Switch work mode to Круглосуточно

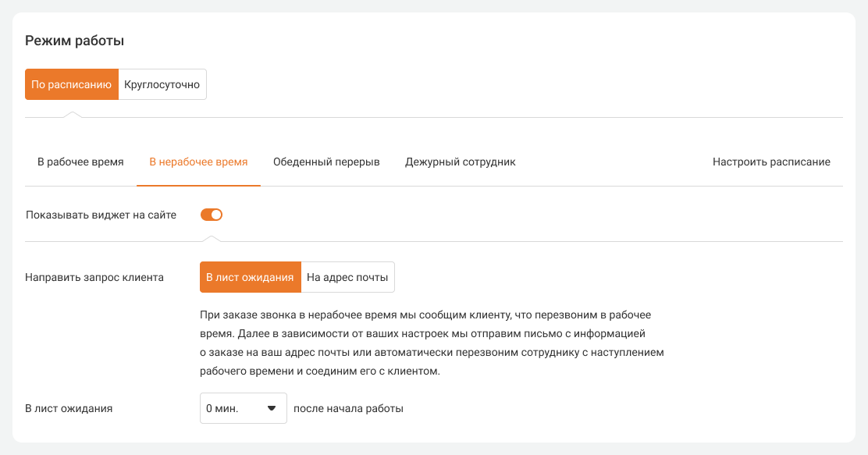pyautogui.click(x=162, y=84)
